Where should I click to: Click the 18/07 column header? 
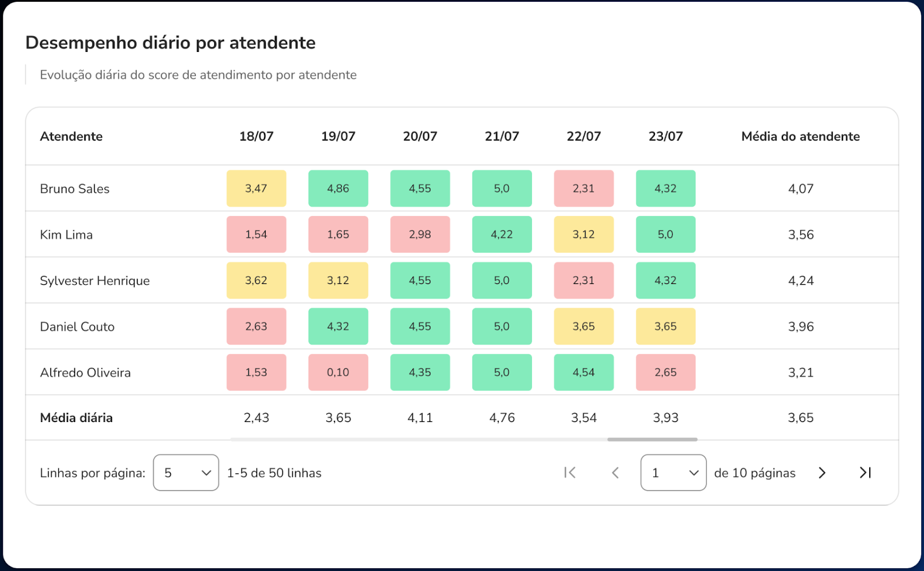point(256,137)
